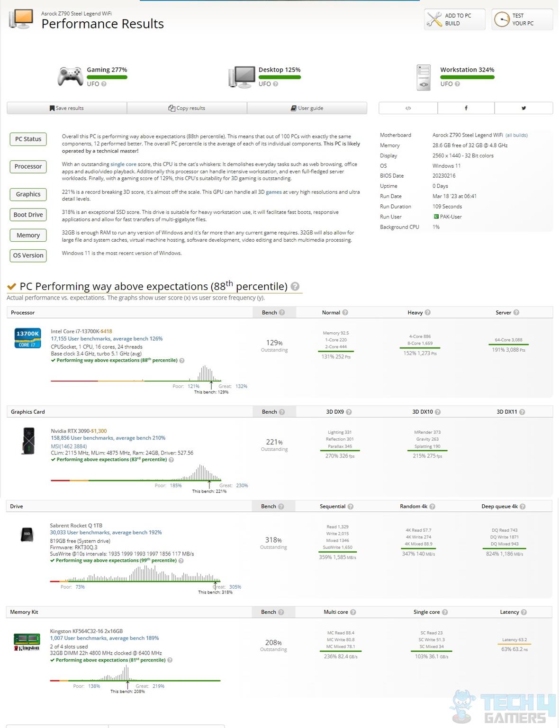Click help icon after memory 81st percentile
Viewport: 560px width, 728px height.
(170, 660)
